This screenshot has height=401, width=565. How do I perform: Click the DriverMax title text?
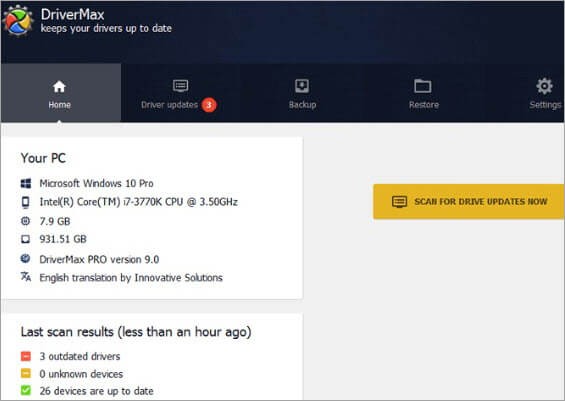72,15
